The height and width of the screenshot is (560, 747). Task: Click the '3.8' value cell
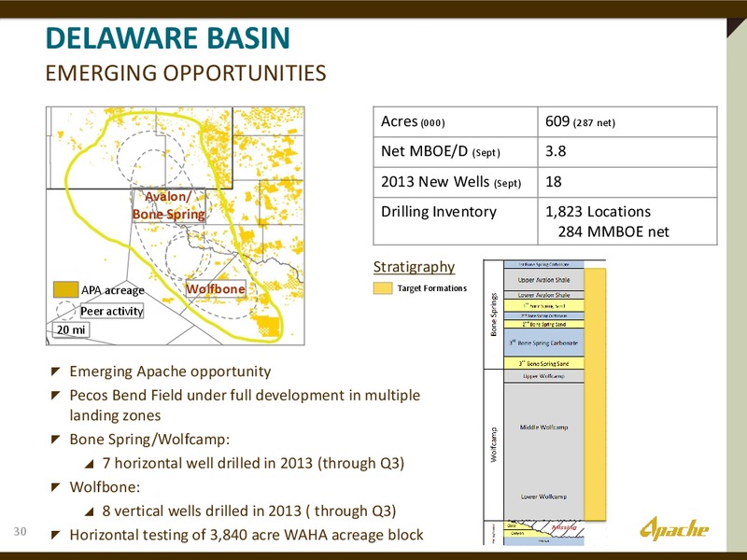click(x=627, y=152)
